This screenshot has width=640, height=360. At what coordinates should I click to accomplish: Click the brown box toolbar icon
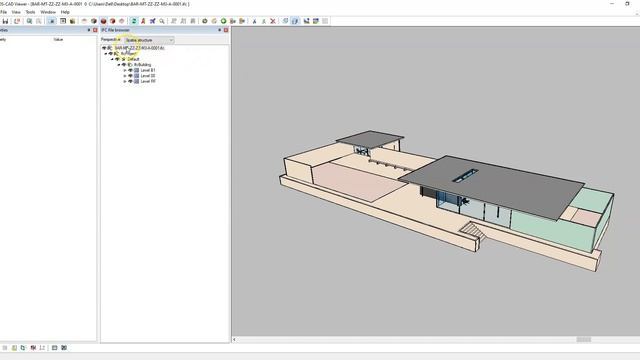coord(72,21)
